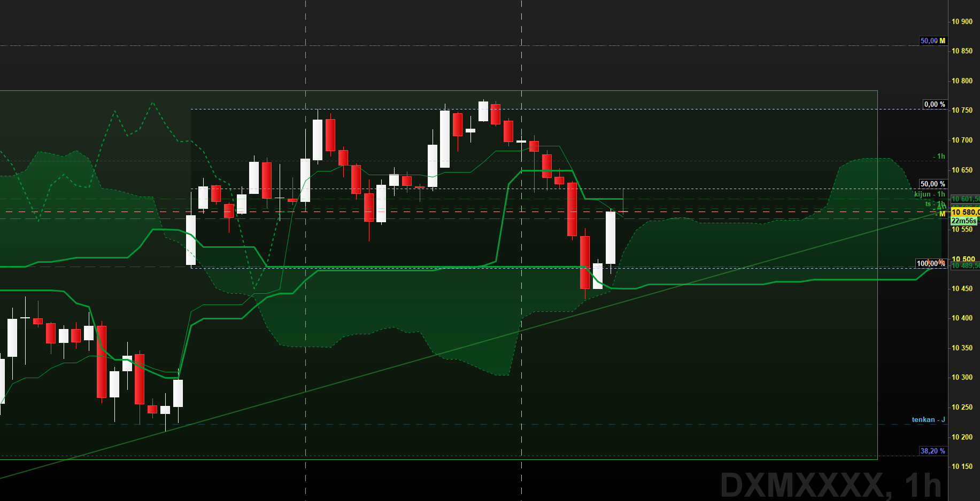Viewport: 980px width, 501px height.
Task: Select the 'kijun - 1h' line label
Action: coord(930,194)
